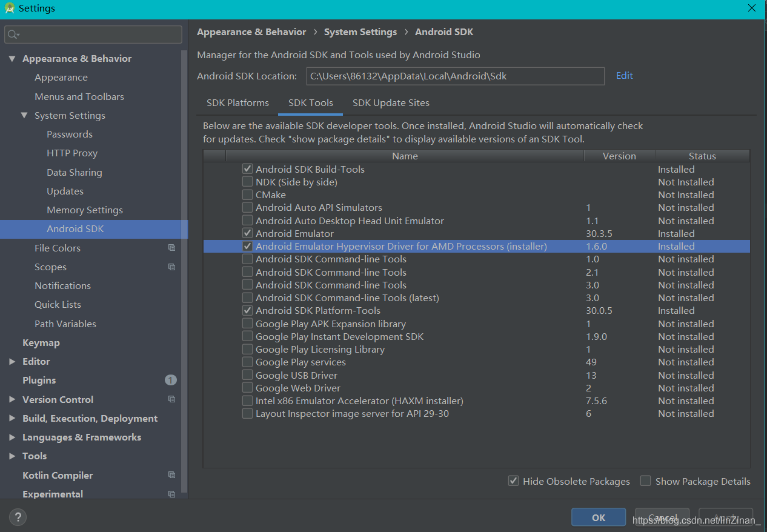Click the project-level icon beside Scopes

click(171, 267)
